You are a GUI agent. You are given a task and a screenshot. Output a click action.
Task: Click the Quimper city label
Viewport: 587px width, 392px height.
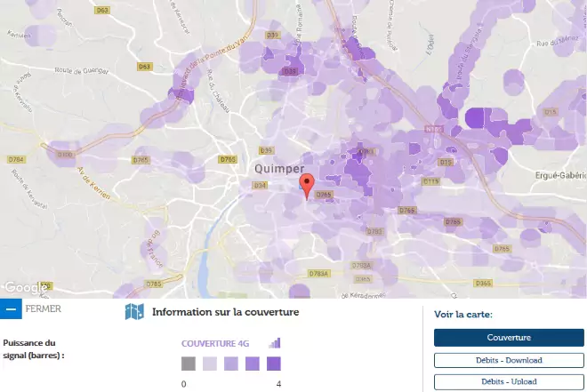pyautogui.click(x=278, y=169)
